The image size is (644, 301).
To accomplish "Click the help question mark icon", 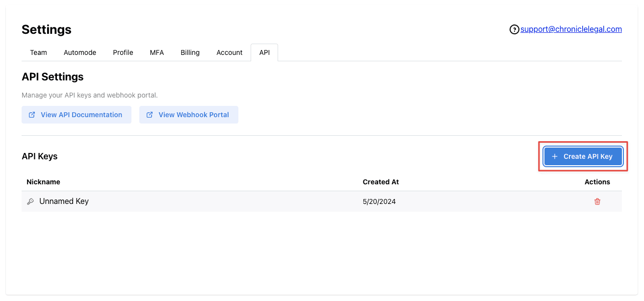I will coord(514,29).
